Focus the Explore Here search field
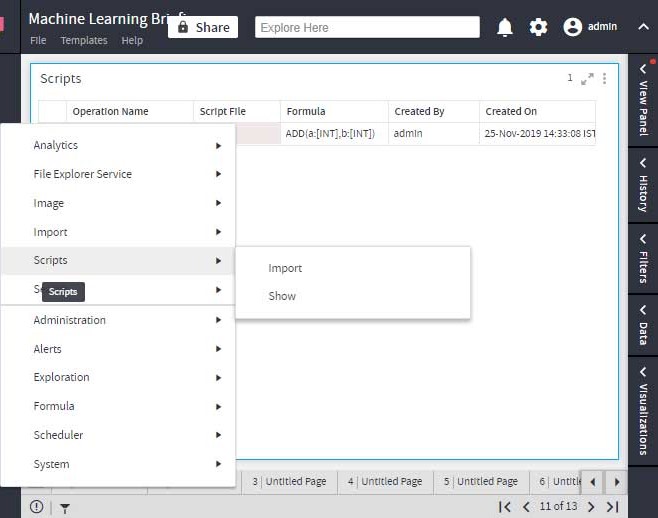658x518 pixels. point(367,27)
